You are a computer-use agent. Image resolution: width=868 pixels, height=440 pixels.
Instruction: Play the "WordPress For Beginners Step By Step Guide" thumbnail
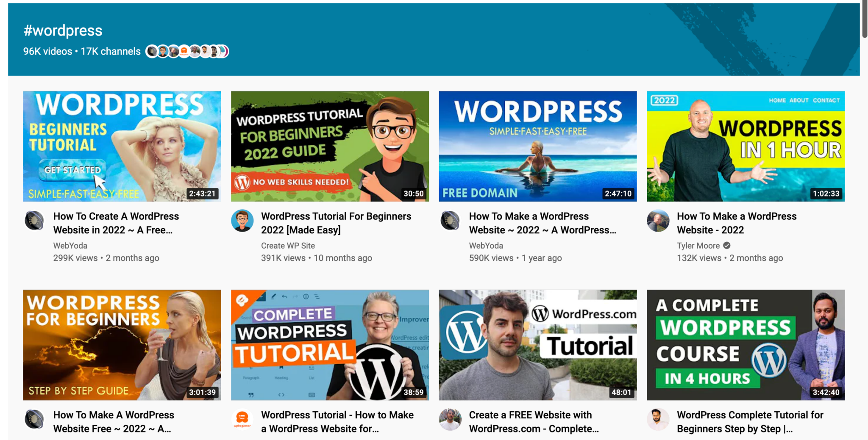[122, 345]
